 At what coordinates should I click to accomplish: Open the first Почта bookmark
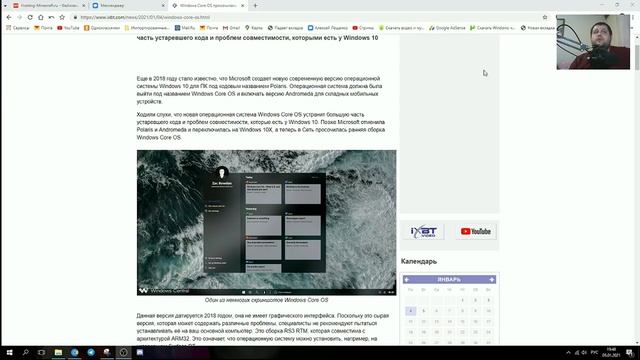click(x=43, y=28)
